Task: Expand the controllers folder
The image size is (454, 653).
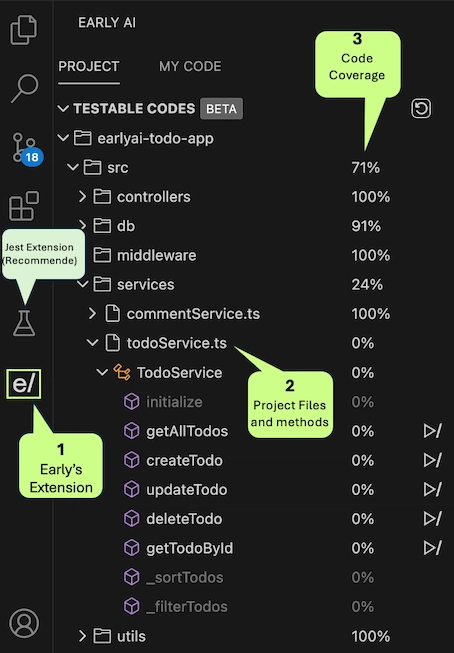Action: point(82,197)
